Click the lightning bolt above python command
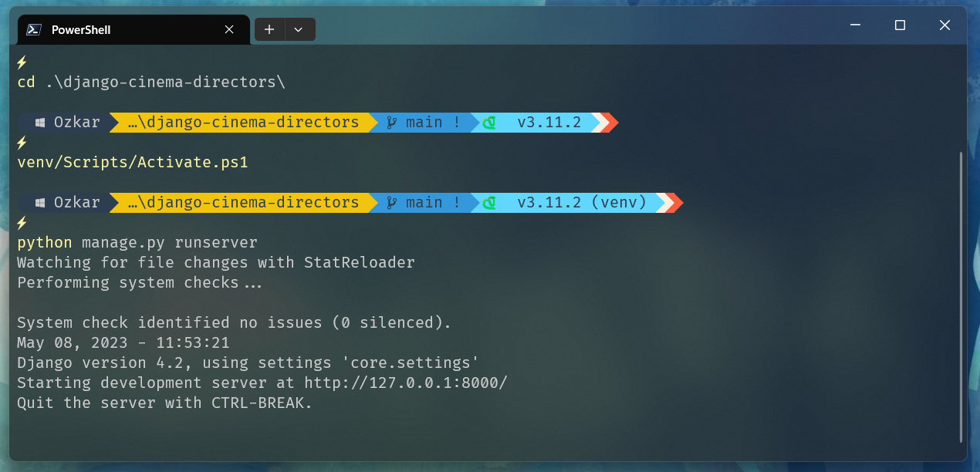Screen dimensions: 980x472 pos(22,222)
